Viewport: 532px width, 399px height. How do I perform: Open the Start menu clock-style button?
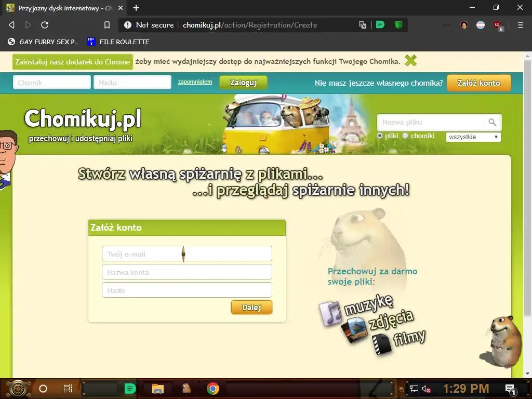coord(18,389)
